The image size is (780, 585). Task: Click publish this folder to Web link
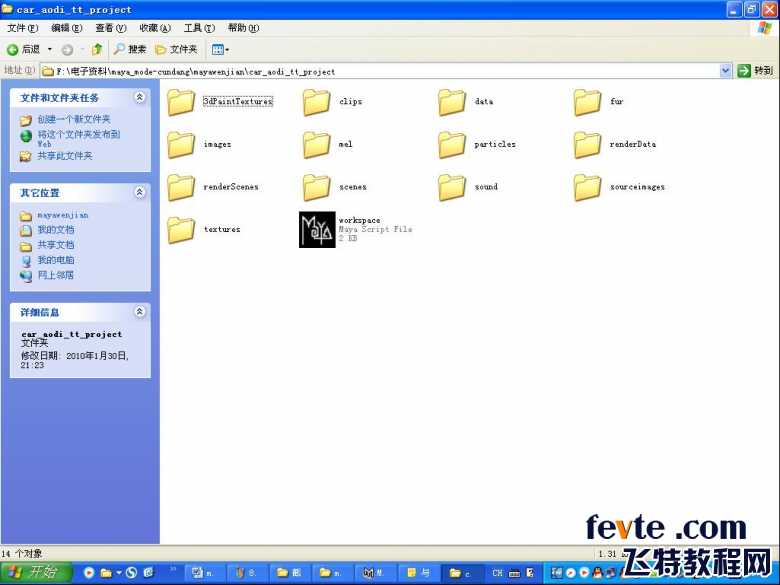(x=79, y=139)
